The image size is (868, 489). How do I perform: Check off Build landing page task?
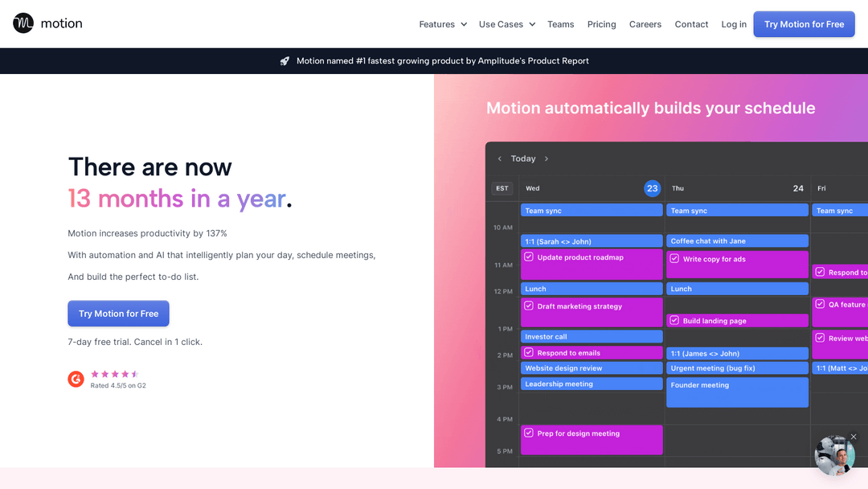coord(674,320)
